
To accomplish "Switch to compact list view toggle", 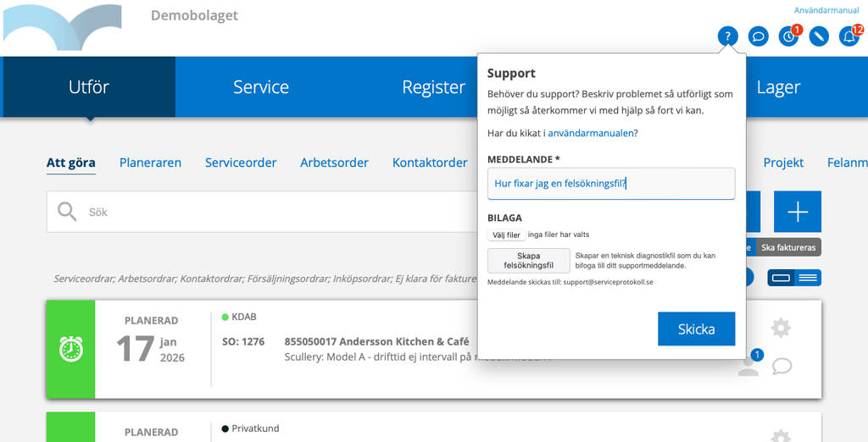I will tap(808, 278).
